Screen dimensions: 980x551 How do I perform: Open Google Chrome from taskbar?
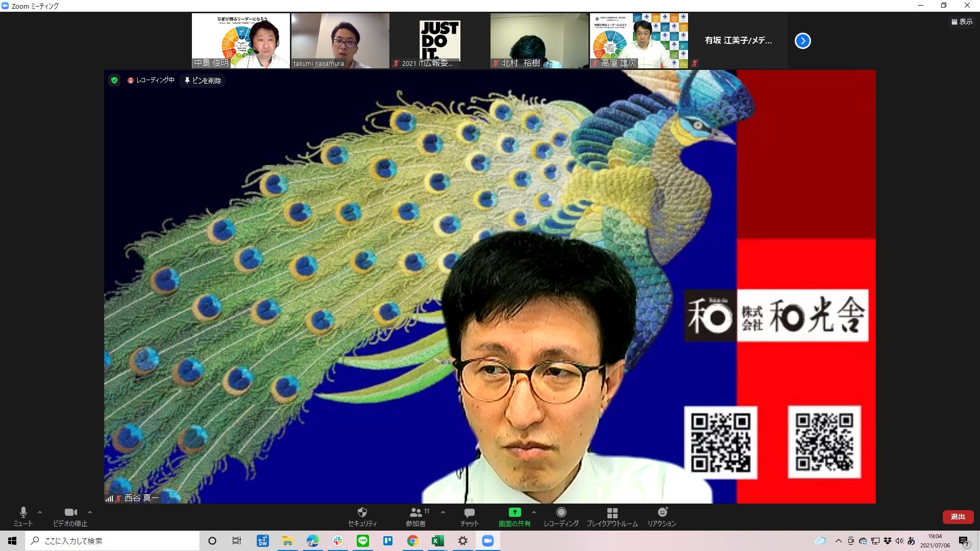[413, 541]
